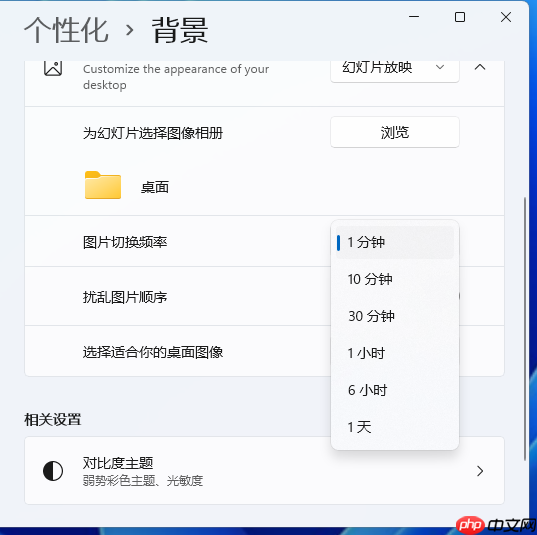The image size is (537, 535).
Task: Select the 桌面 folder icon
Action: pos(103,185)
